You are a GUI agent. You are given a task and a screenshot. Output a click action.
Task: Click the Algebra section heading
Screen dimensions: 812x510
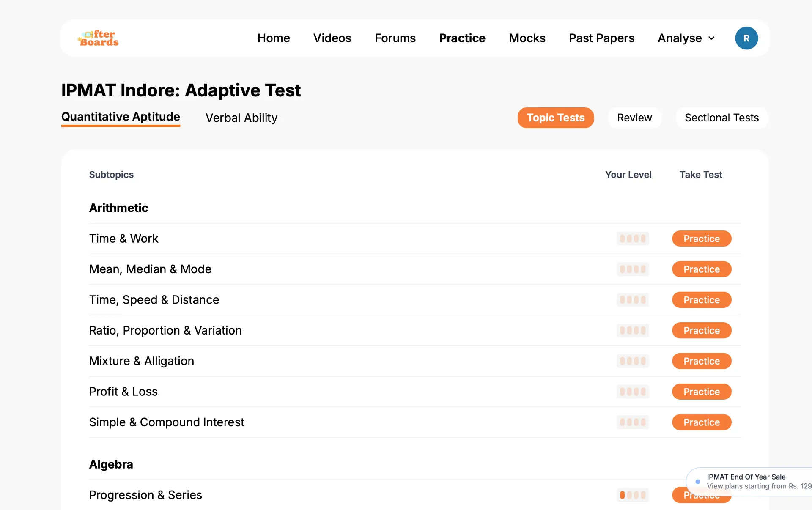tap(111, 464)
